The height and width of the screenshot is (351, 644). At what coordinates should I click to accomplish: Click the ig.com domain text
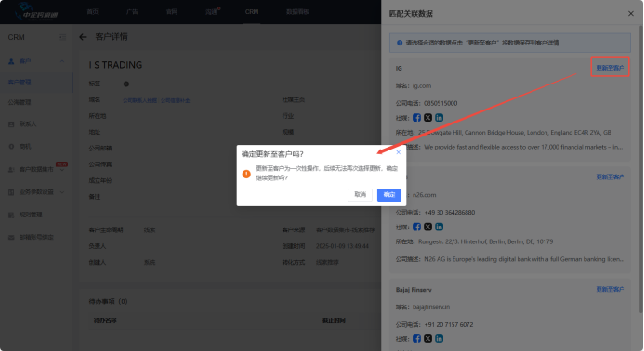point(422,85)
